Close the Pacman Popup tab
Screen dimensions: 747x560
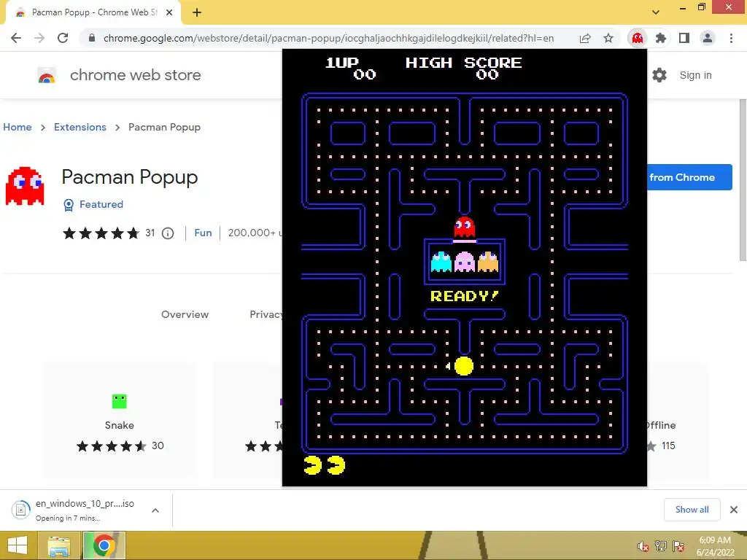tap(169, 13)
